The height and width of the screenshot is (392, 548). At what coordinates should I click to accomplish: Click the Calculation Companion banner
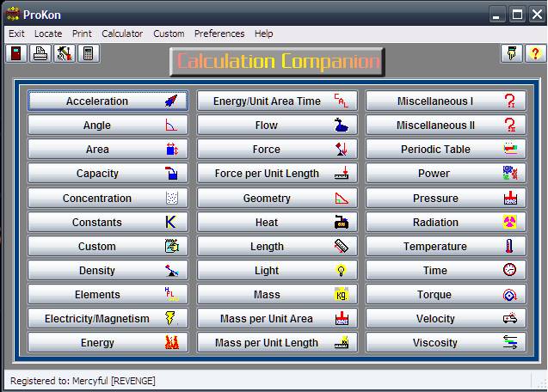click(x=277, y=62)
